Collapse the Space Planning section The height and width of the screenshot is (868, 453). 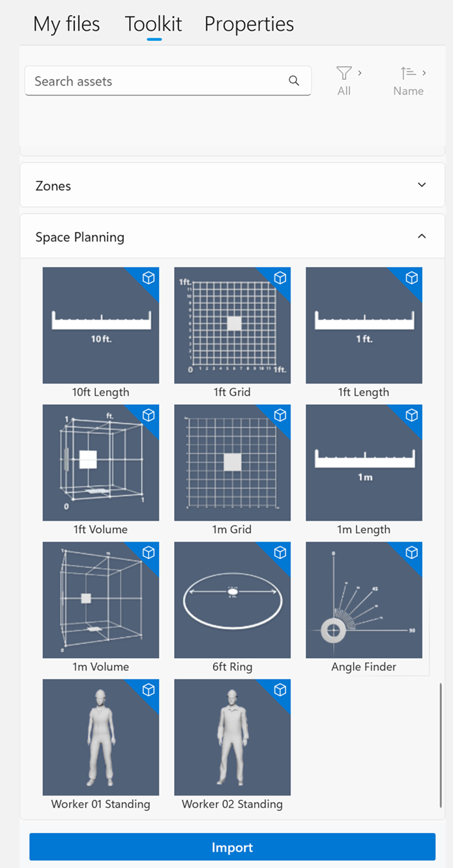(x=232, y=236)
